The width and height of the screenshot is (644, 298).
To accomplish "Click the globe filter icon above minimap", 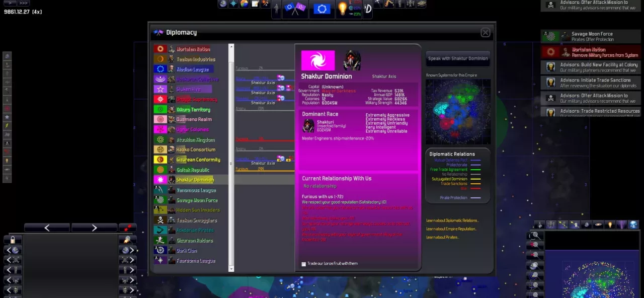I will click(633, 225).
